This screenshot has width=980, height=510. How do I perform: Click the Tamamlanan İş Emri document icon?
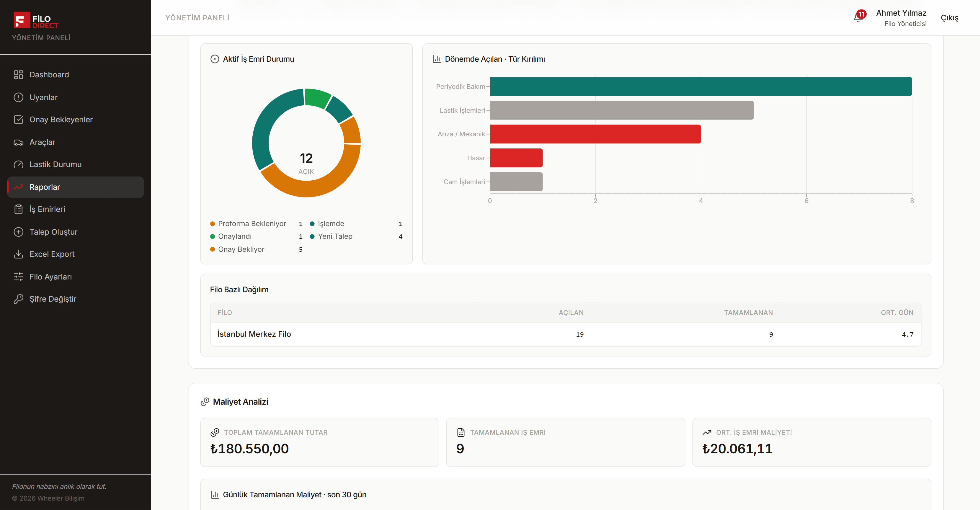click(461, 432)
